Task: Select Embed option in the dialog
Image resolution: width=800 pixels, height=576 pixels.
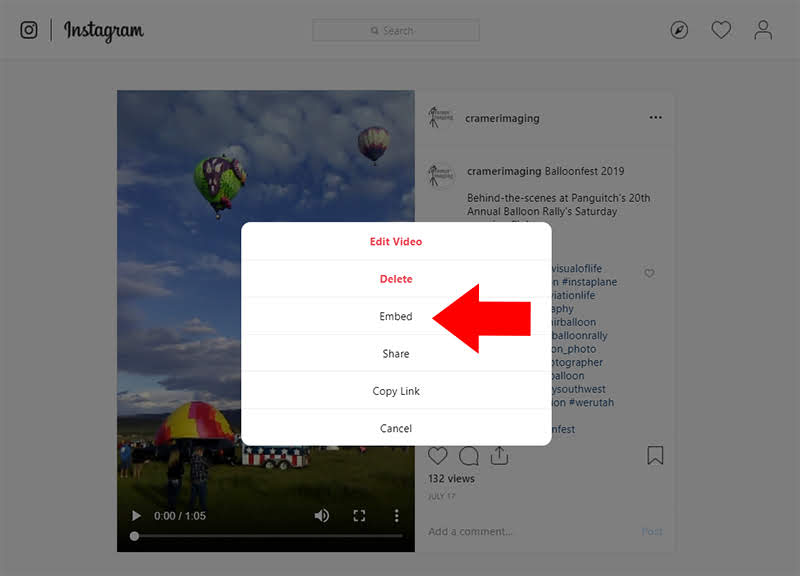Action: pyautogui.click(x=396, y=316)
